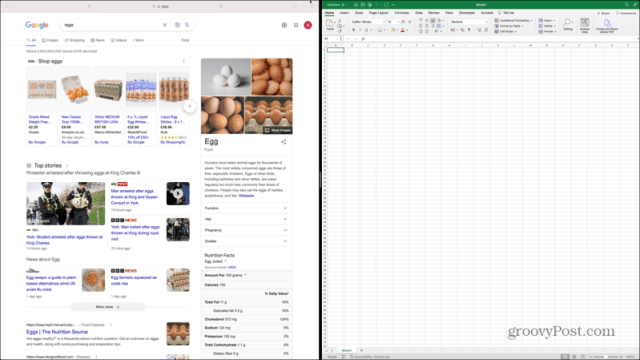640x360 pixels.
Task: Open Google settings gear icon
Action: click(x=284, y=25)
